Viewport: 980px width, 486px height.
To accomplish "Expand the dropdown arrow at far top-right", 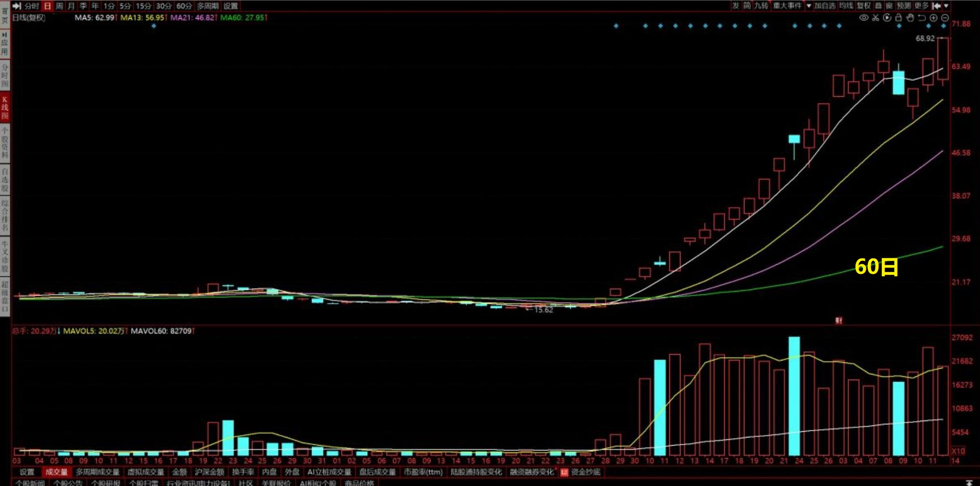I will point(946,6).
